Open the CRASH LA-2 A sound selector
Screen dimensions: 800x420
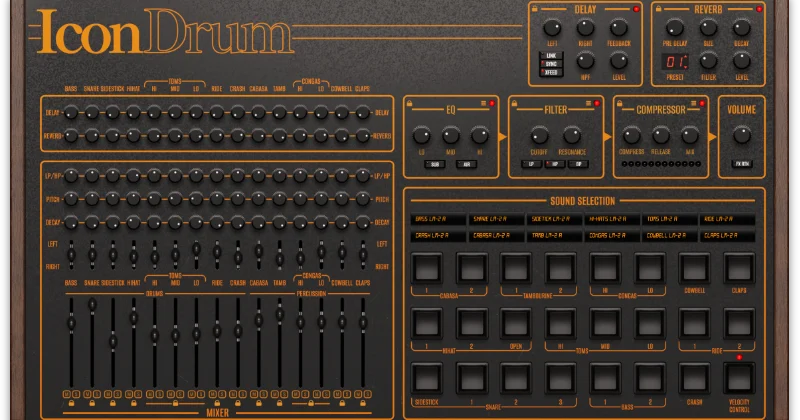pyautogui.click(x=438, y=236)
